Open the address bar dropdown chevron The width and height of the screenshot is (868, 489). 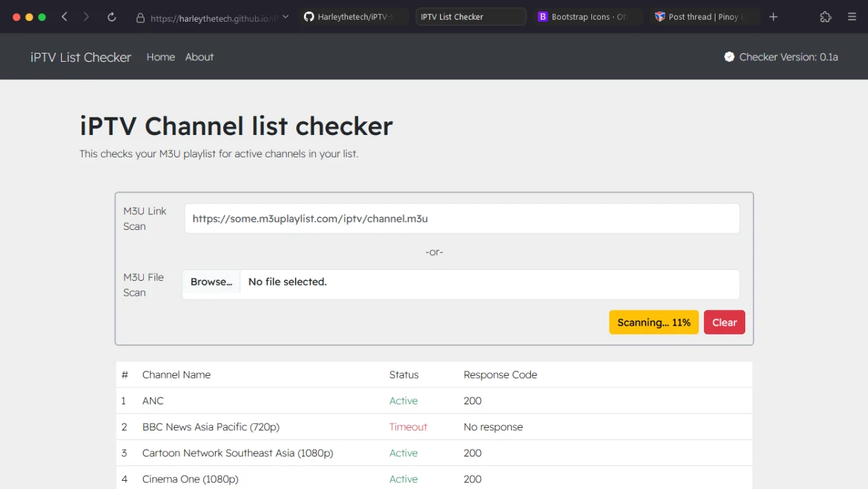point(285,17)
